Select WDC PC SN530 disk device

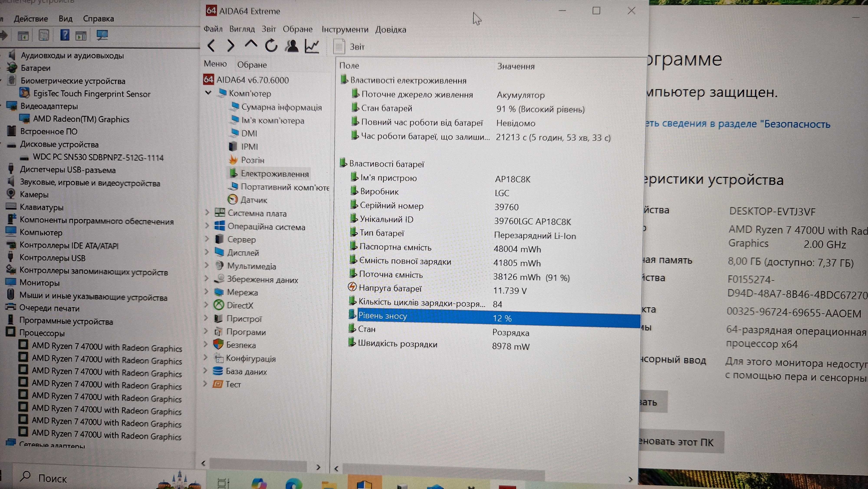coord(98,157)
